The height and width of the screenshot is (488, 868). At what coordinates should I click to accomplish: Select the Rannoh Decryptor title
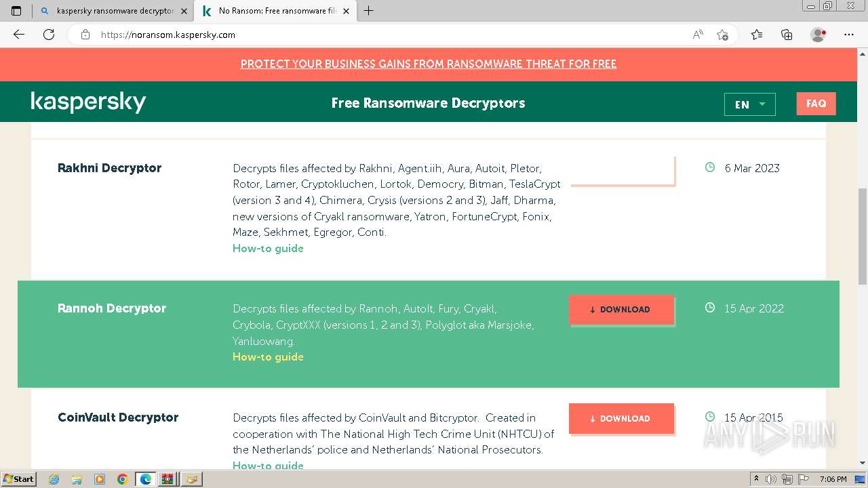112,308
